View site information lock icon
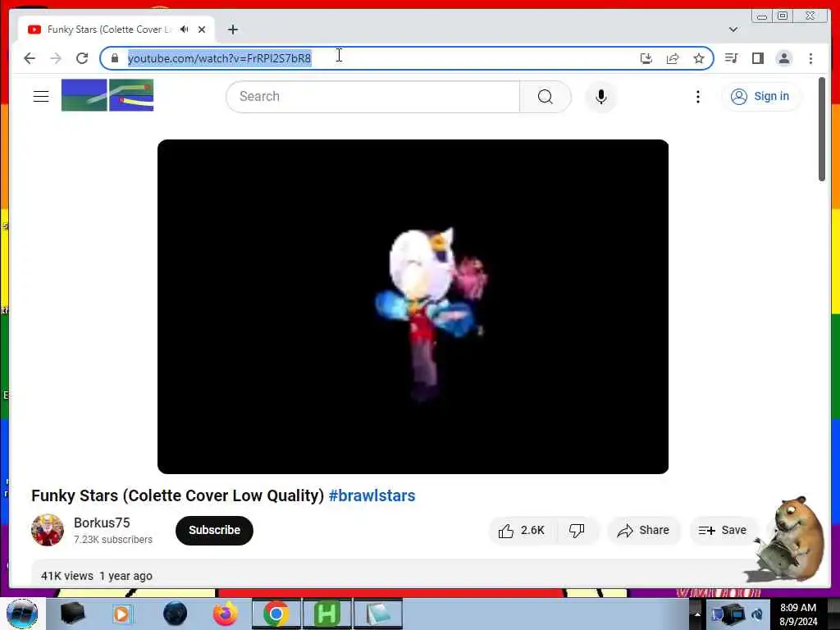This screenshot has height=630, width=840. [x=114, y=58]
